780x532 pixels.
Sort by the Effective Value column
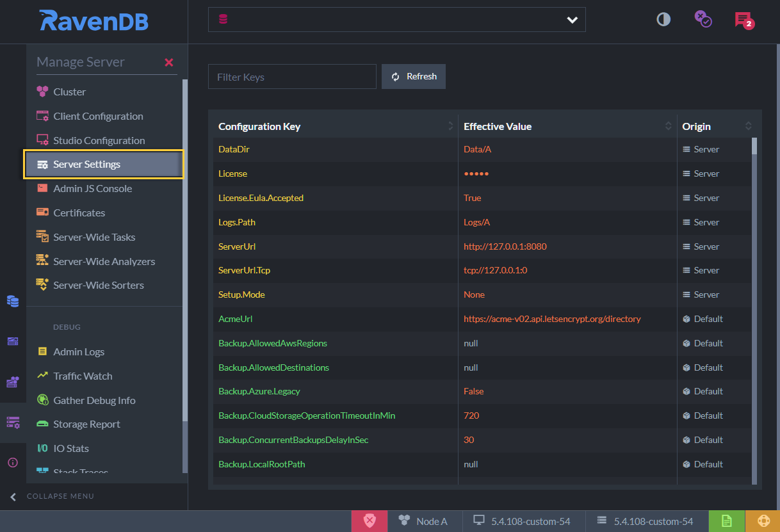[567, 126]
